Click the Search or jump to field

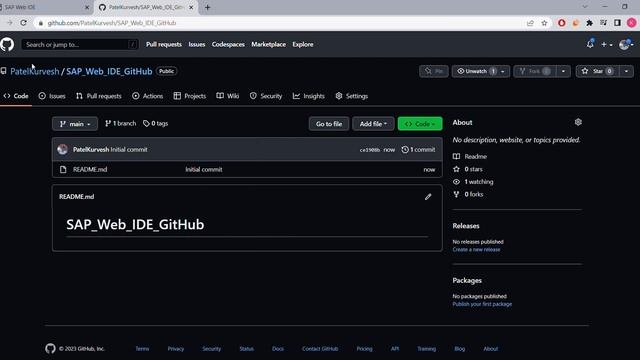(x=80, y=44)
